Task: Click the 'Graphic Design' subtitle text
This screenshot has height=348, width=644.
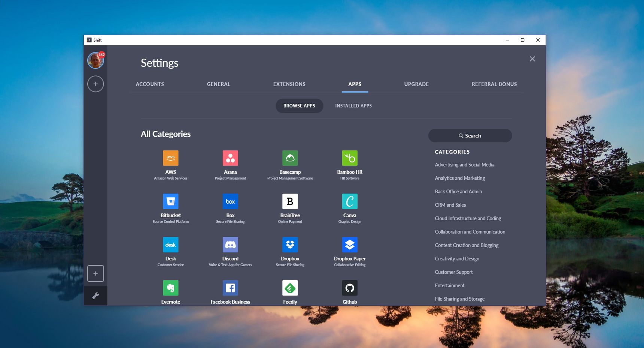Action: point(350,222)
